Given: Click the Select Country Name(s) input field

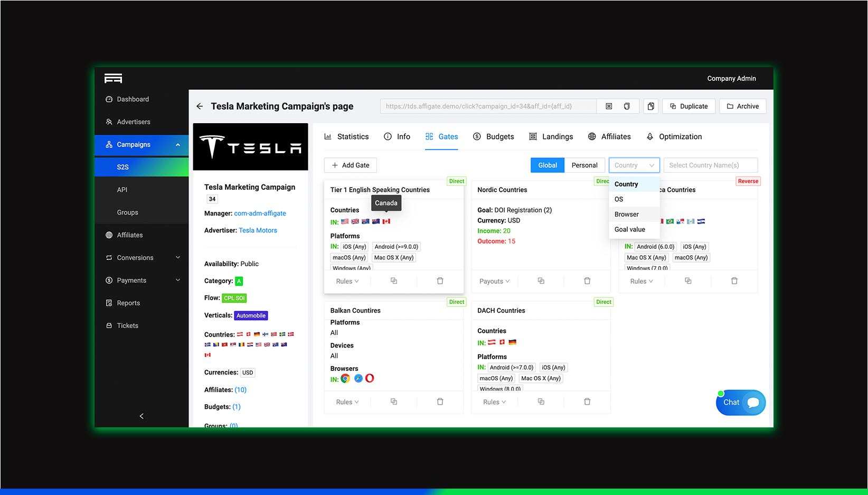Looking at the screenshot, I should 710,165.
